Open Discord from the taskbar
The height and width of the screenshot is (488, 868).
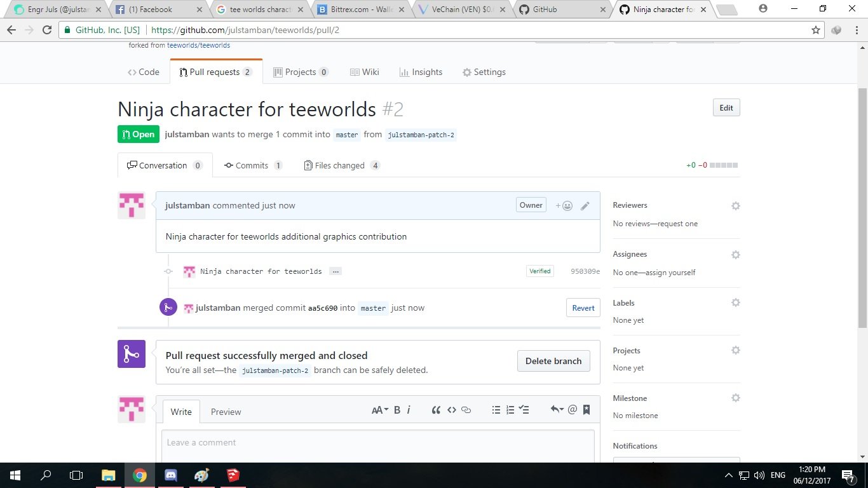[x=170, y=475]
